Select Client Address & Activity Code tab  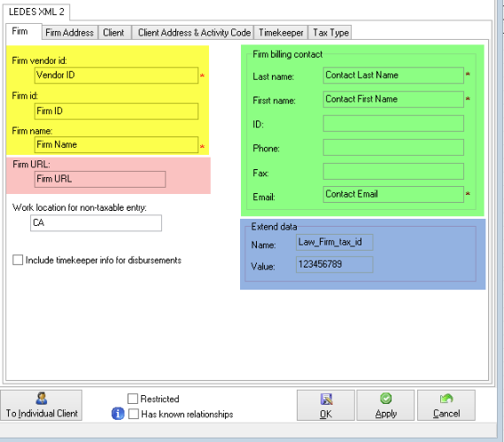tap(194, 33)
